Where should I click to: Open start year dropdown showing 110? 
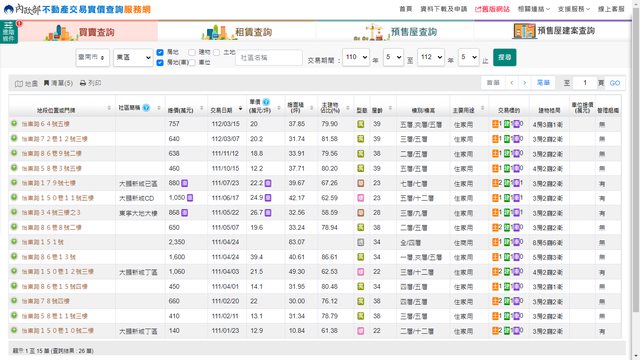coord(356,57)
